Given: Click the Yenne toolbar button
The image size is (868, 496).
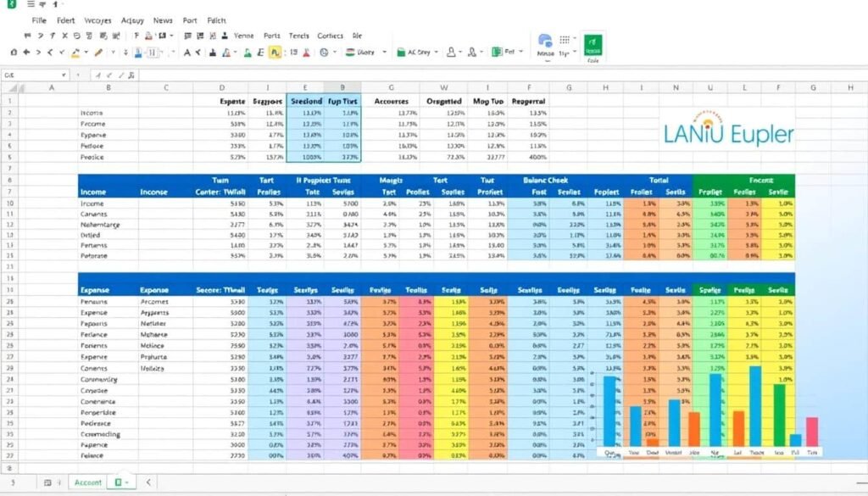Looking at the screenshot, I should (244, 36).
